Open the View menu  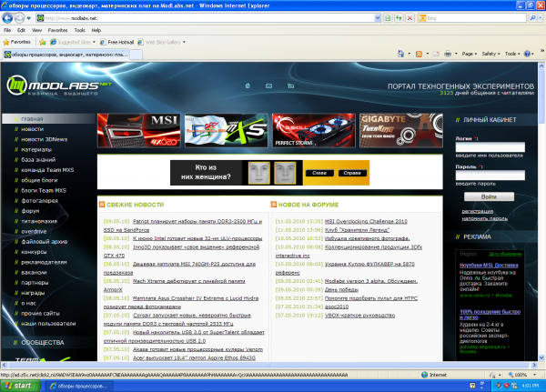pos(36,30)
